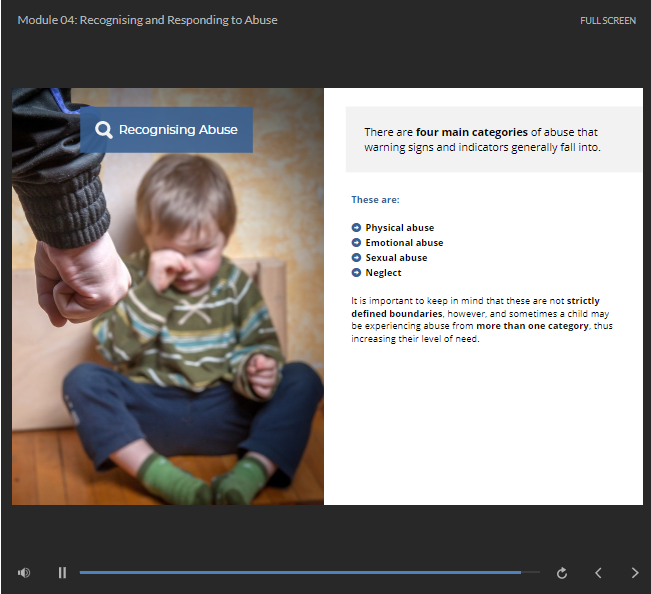Click the arrow bullet beside Emotional abuse
651x594 pixels.
(357, 243)
